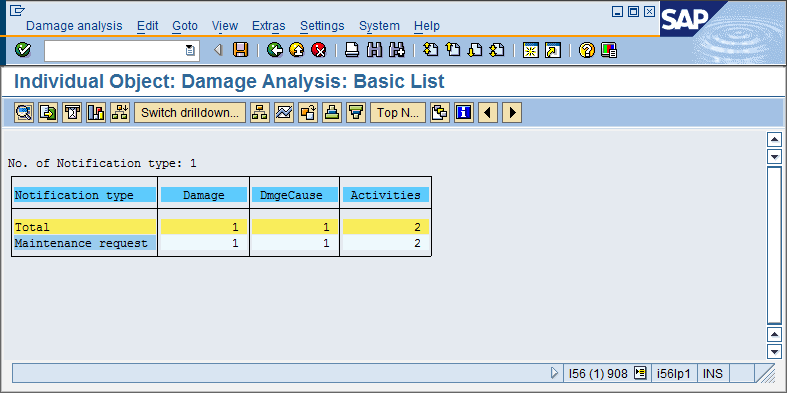Click the Switch drilldown... button
Screen dimensions: 787x393
point(190,113)
